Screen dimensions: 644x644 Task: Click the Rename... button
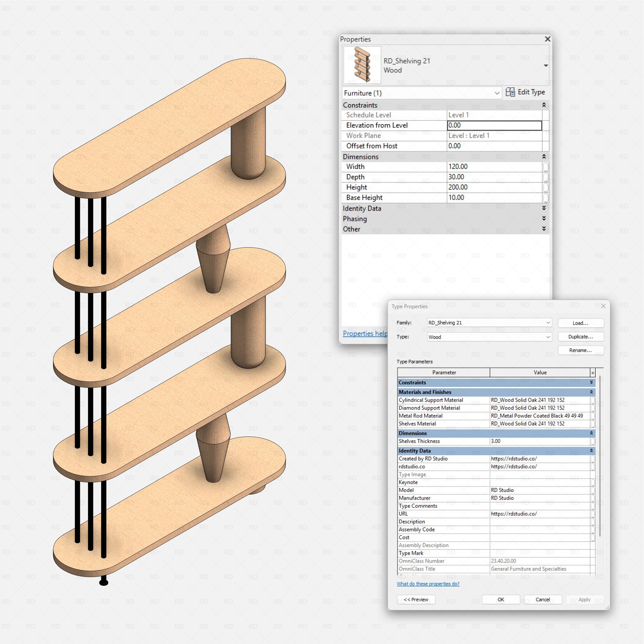(581, 350)
